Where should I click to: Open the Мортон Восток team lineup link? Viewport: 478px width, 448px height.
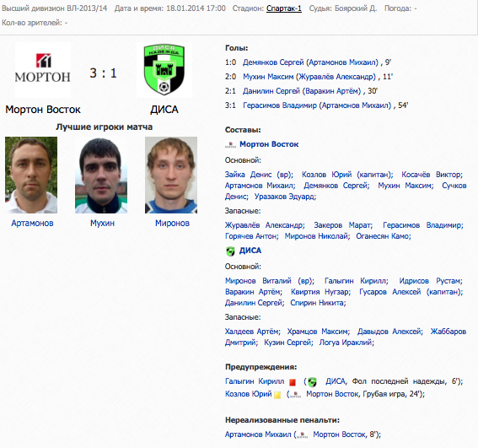point(269,144)
